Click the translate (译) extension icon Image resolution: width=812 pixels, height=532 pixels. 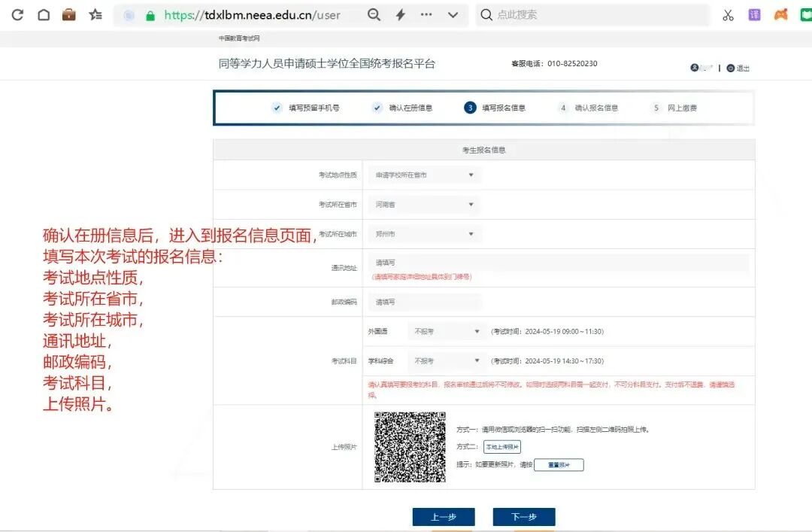coord(753,14)
